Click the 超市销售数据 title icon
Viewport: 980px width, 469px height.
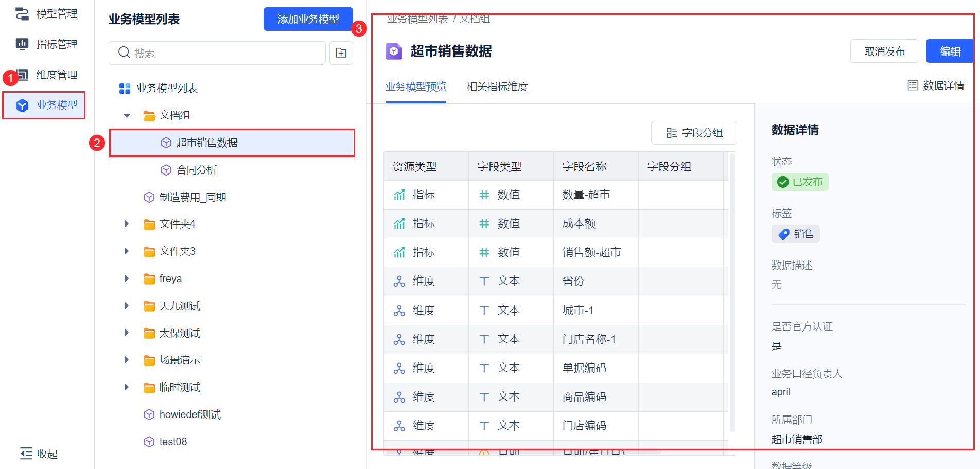pos(394,51)
